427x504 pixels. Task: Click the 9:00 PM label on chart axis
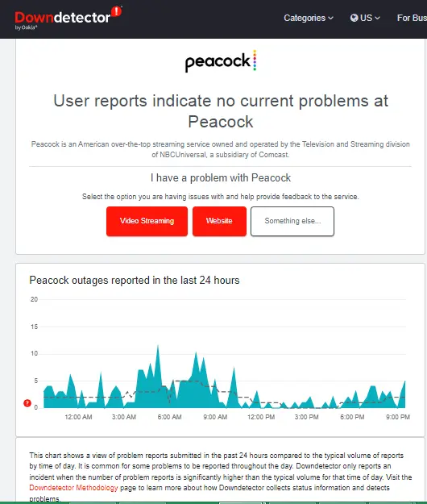point(398,417)
